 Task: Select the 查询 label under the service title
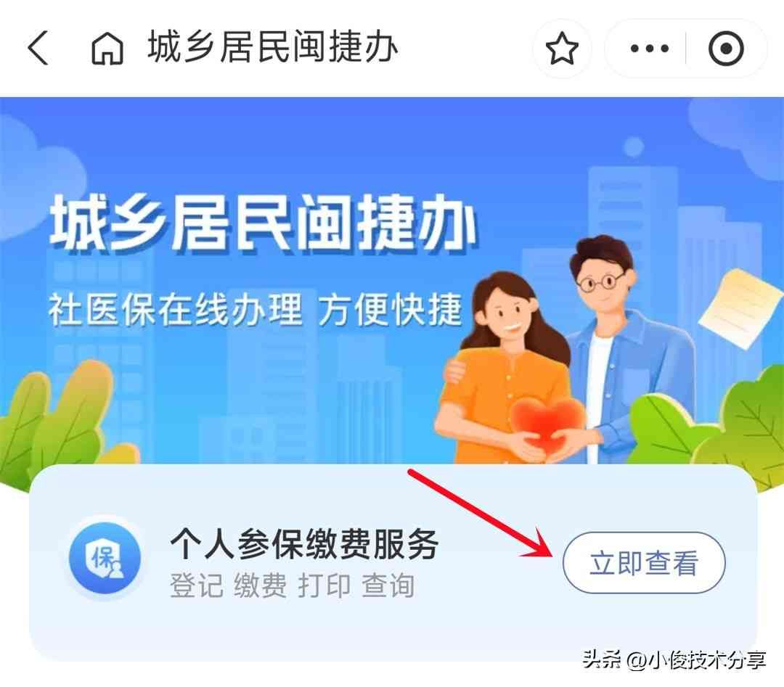click(x=388, y=585)
